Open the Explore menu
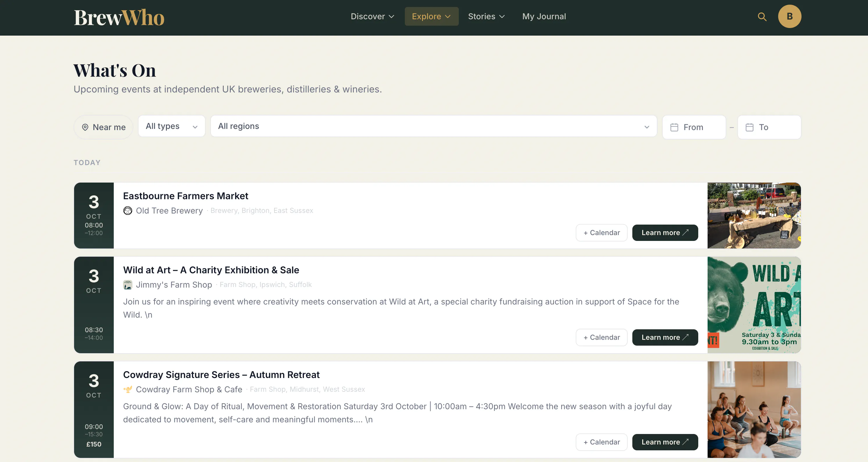The height and width of the screenshot is (462, 868). (431, 17)
